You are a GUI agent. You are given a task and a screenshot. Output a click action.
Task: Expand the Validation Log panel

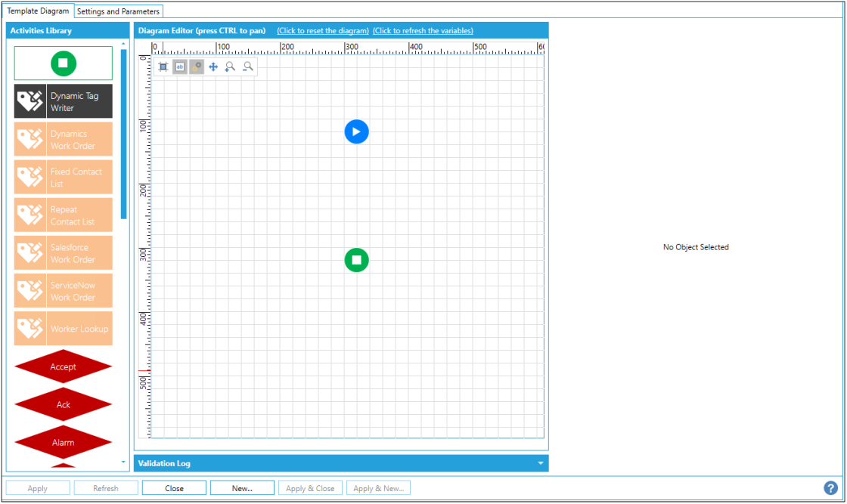point(540,463)
